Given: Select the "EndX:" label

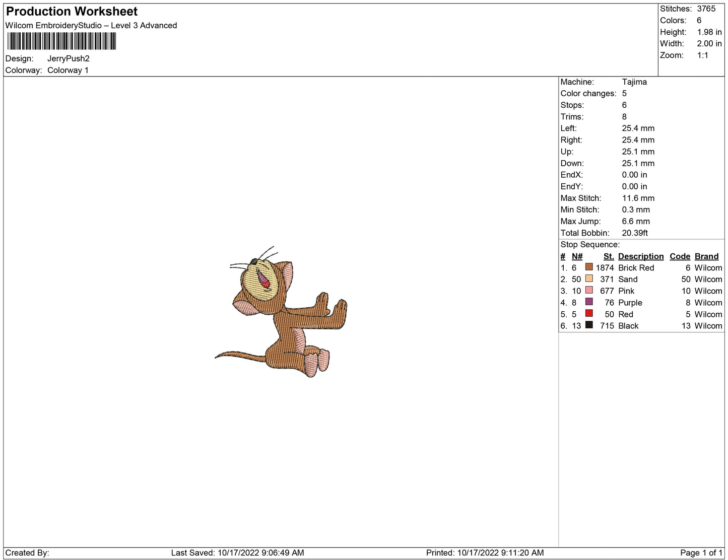Looking at the screenshot, I should point(572,174).
